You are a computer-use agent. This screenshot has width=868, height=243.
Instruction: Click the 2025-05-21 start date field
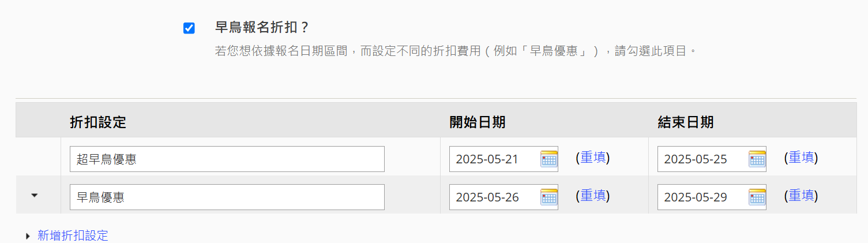(495, 159)
